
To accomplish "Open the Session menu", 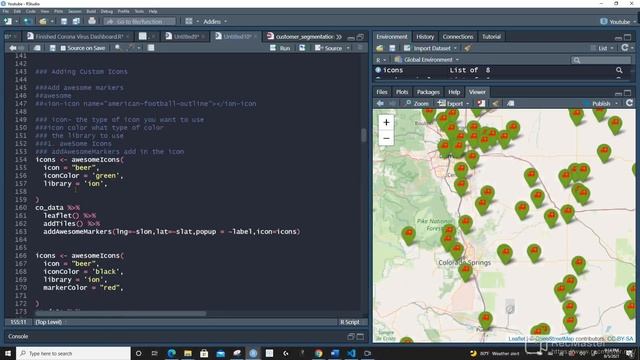I will coord(75,11).
